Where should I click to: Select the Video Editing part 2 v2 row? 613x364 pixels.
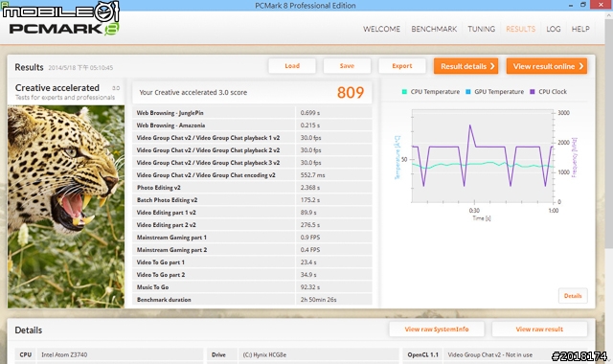click(x=252, y=225)
